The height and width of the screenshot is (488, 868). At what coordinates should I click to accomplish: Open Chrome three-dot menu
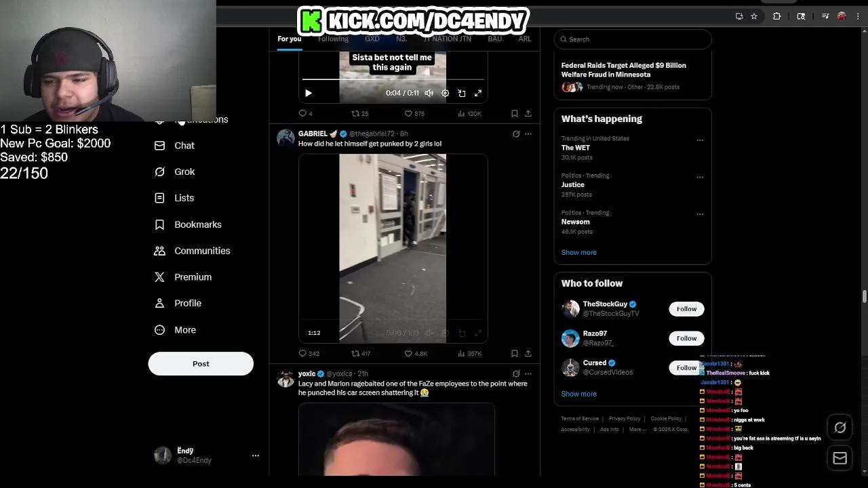tap(857, 16)
